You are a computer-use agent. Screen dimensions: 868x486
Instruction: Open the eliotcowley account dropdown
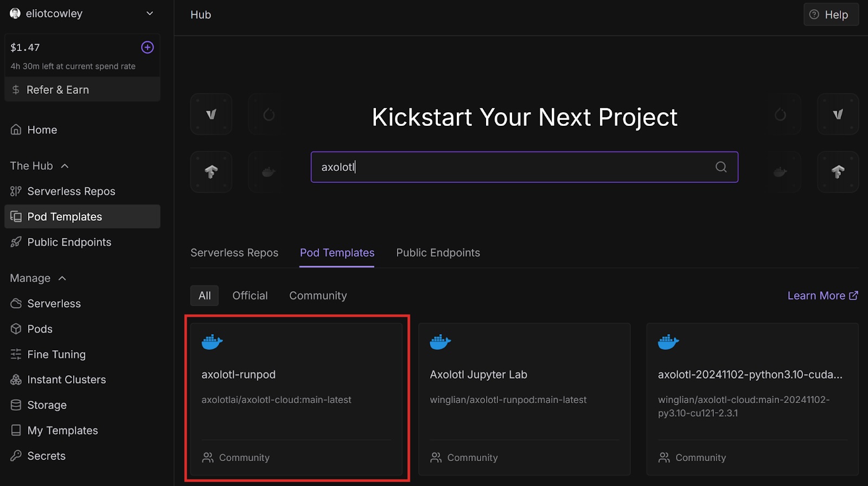click(x=82, y=14)
